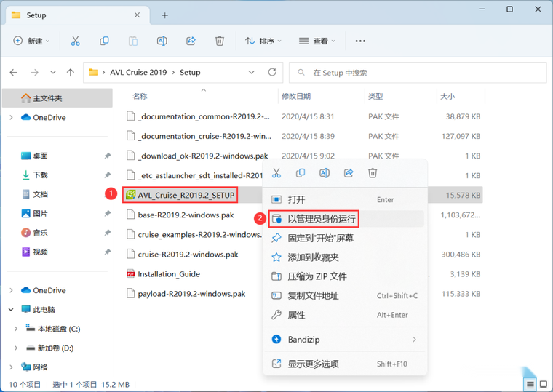Expand 新加卷 (D:) node
Image resolution: width=553 pixels, height=392 pixels.
pyautogui.click(x=16, y=348)
